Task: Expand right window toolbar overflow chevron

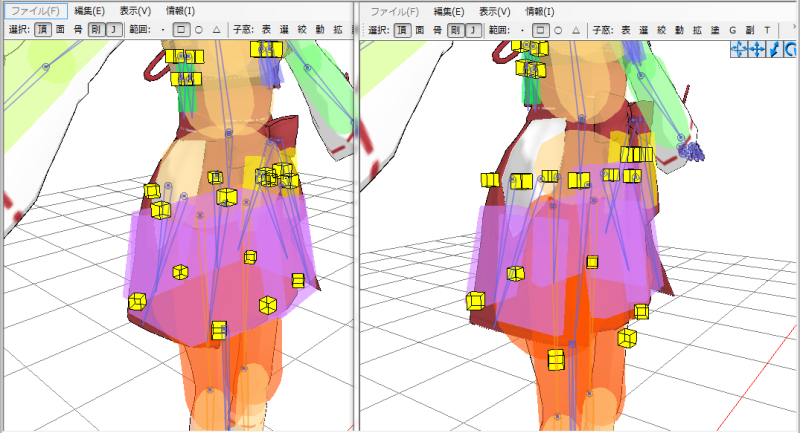Action: click(x=794, y=27)
